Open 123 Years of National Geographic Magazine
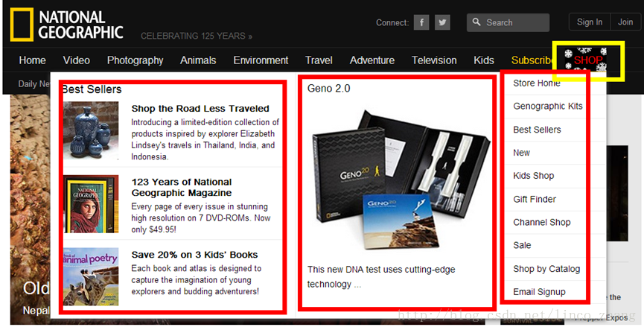The height and width of the screenshot is (330, 644). (x=182, y=188)
